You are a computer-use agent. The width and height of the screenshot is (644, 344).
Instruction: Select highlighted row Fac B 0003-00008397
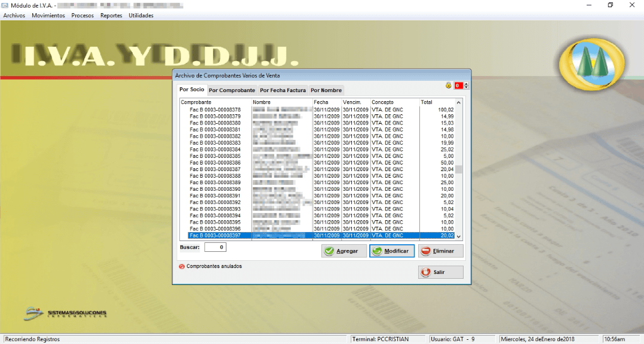pyautogui.click(x=321, y=235)
